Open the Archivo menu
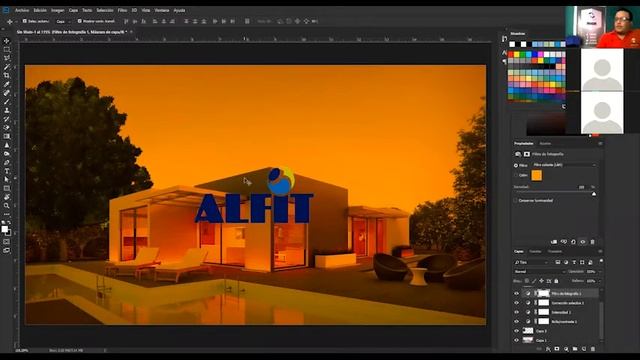 [22, 10]
